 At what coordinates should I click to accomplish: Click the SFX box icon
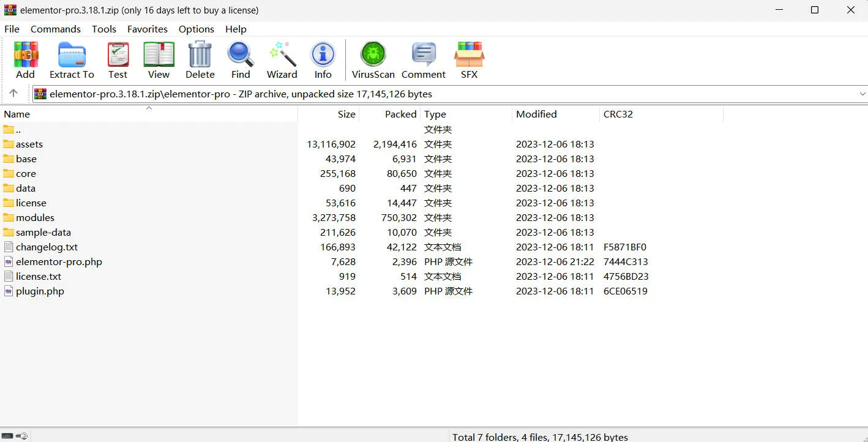click(x=469, y=54)
